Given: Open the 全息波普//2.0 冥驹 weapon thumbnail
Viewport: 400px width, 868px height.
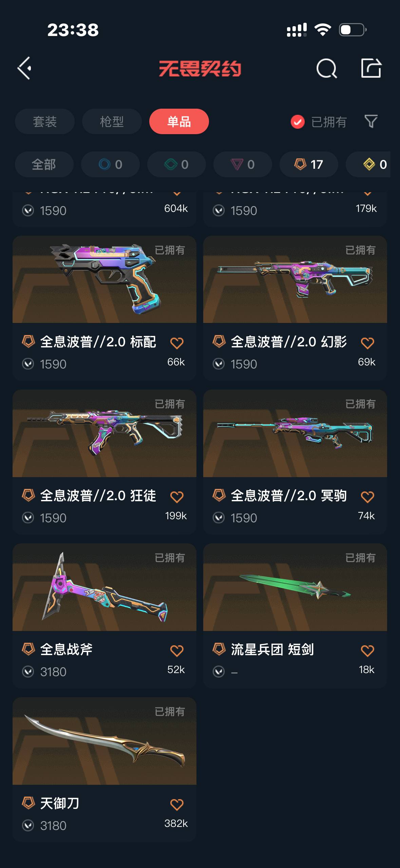Looking at the screenshot, I should pos(295,433).
